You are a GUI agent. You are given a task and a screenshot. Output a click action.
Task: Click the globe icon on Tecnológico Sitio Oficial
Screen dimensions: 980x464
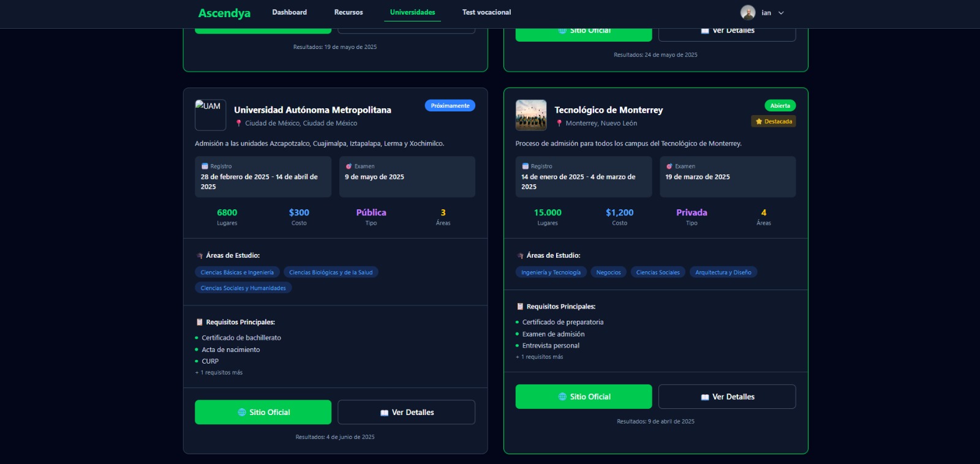click(x=562, y=397)
